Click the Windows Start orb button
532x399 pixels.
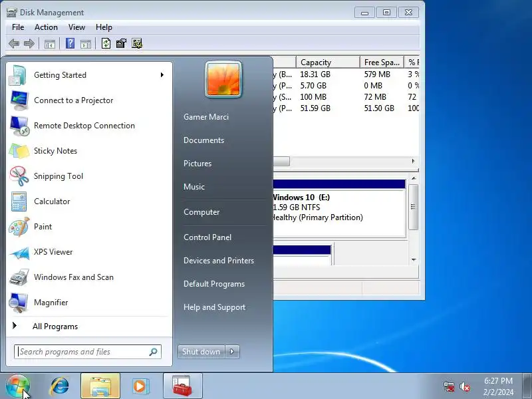point(18,386)
